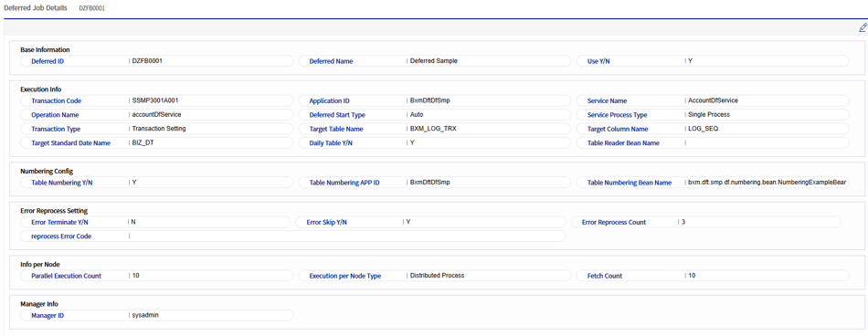Click the Deferred ID field DZFB0001
The width and height of the screenshot is (868, 336).
click(x=156, y=61)
